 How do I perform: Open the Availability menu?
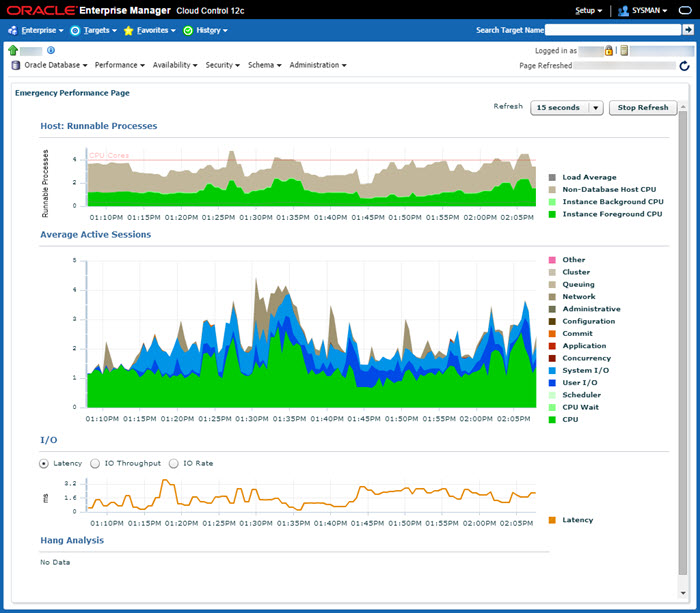(175, 65)
